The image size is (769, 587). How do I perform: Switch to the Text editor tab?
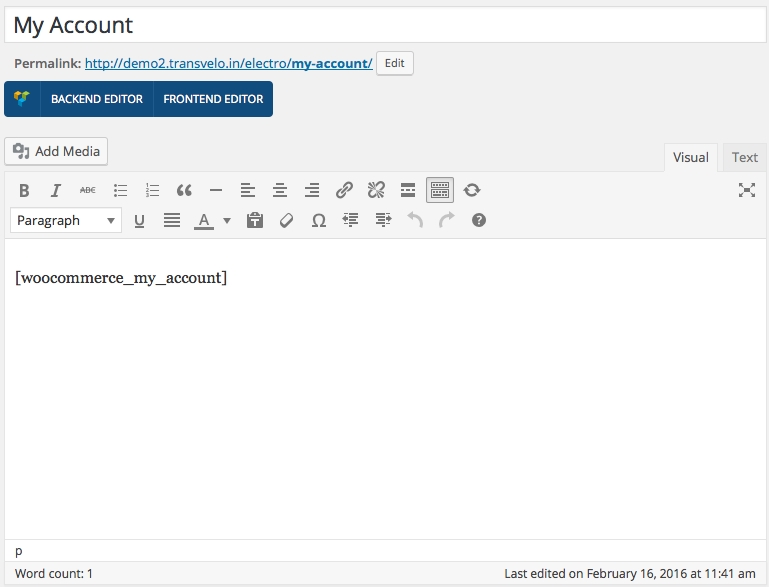click(x=745, y=157)
